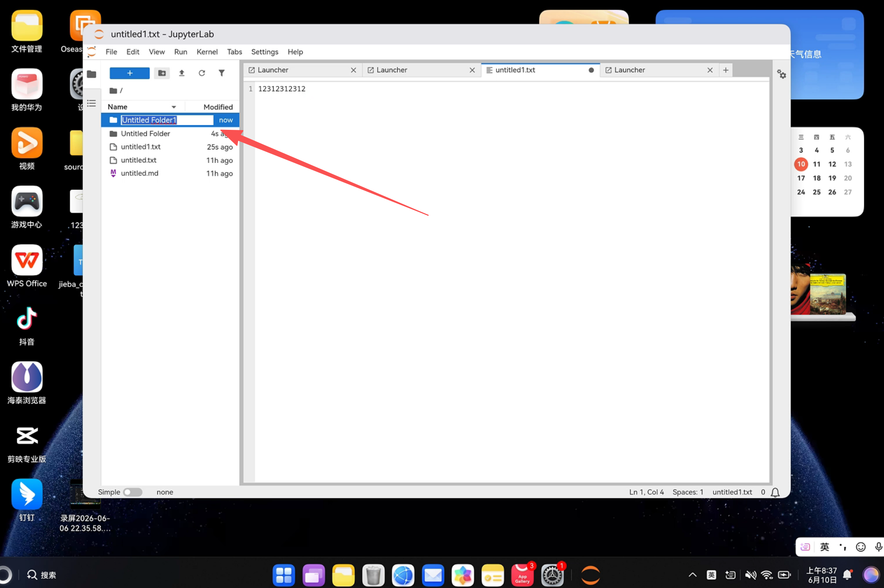This screenshot has width=884, height=588.
Task: Click editor line with 12312312312
Action: [x=282, y=89]
